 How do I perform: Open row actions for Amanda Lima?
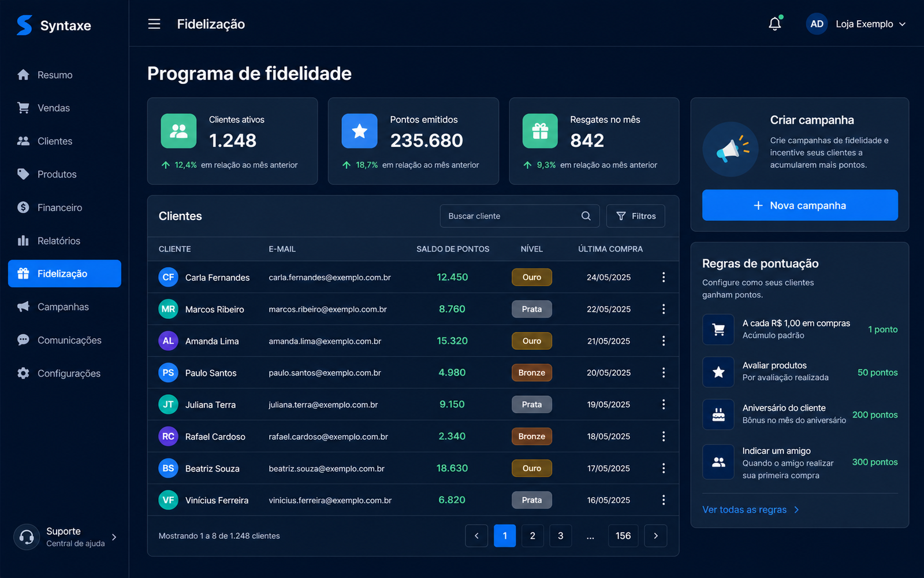[x=664, y=341]
